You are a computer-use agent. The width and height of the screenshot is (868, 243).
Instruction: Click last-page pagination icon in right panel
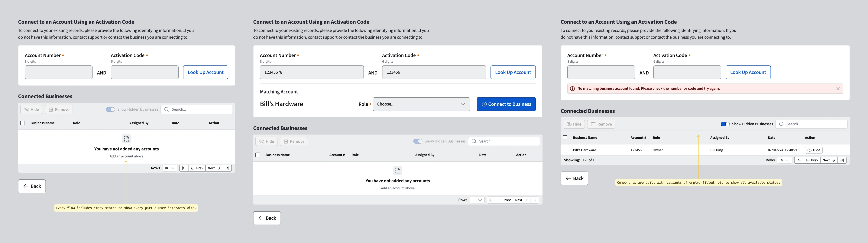842,160
